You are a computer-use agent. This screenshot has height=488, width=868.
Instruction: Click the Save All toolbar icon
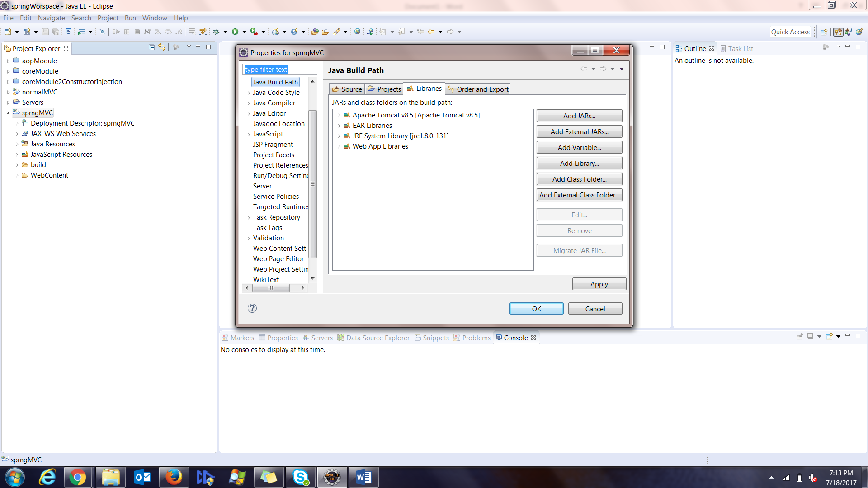pyautogui.click(x=56, y=32)
